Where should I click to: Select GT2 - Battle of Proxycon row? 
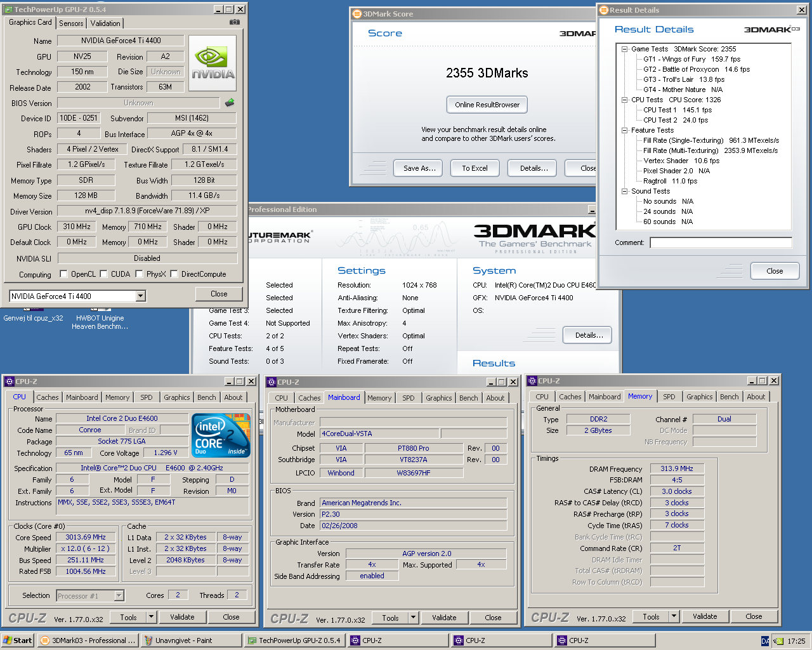(697, 69)
